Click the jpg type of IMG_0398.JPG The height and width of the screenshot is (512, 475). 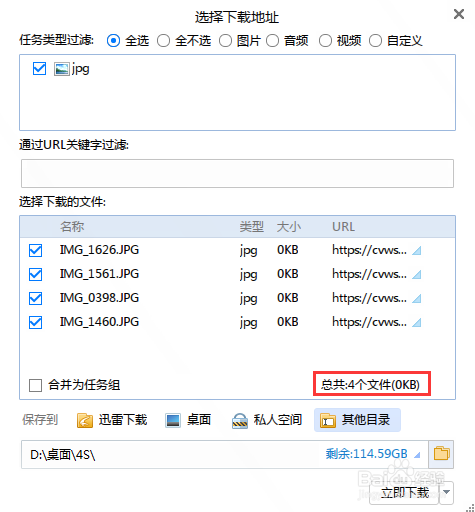point(249,299)
